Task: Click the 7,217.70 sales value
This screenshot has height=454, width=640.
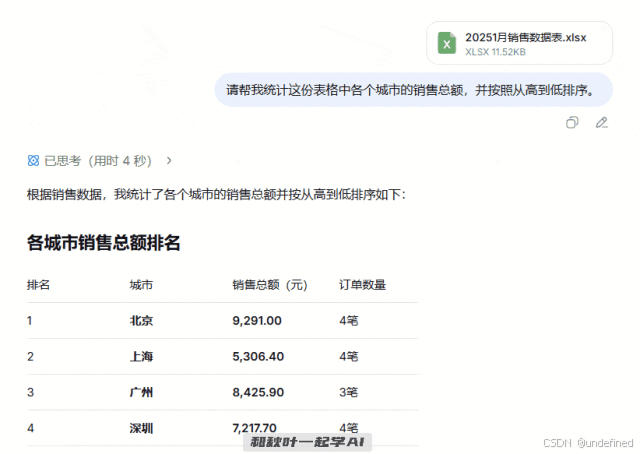Action: pos(255,428)
